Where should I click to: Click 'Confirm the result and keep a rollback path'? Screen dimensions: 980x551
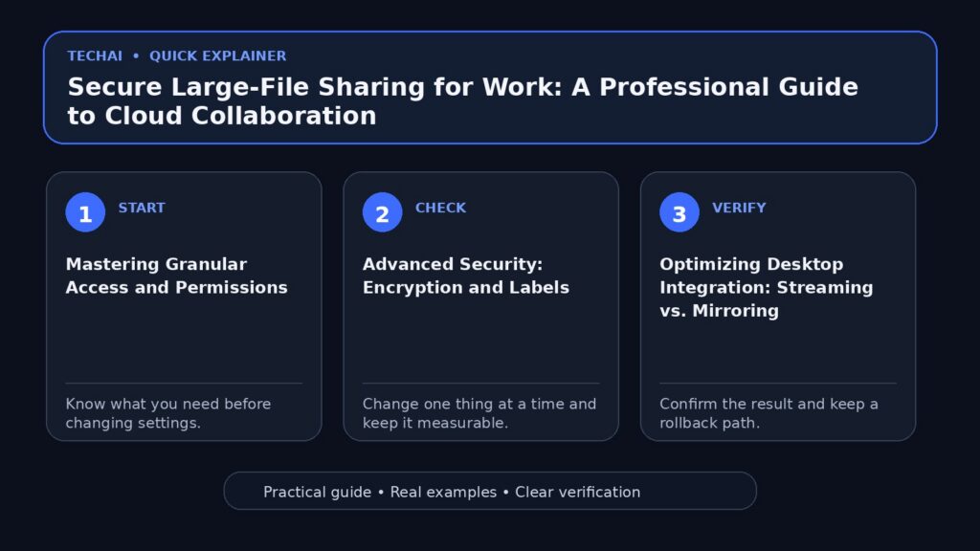click(x=768, y=413)
